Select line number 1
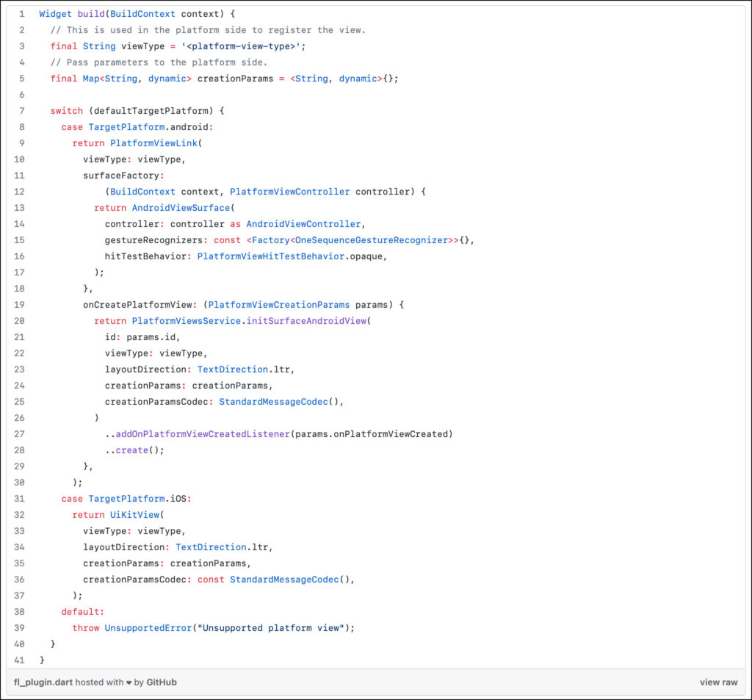The height and width of the screenshot is (700, 752). [21, 14]
